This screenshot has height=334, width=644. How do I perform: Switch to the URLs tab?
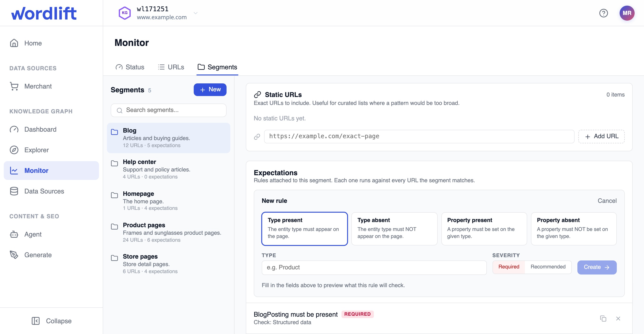pyautogui.click(x=171, y=67)
